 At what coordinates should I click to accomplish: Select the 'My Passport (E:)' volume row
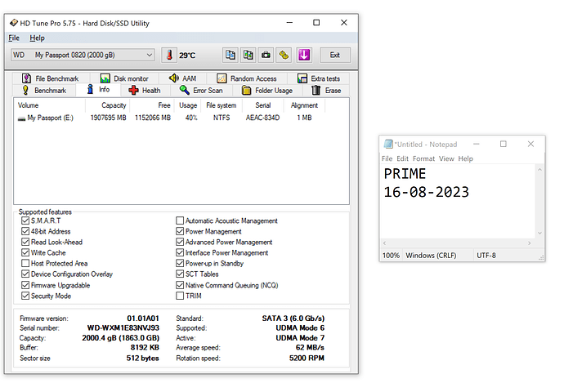(x=169, y=118)
